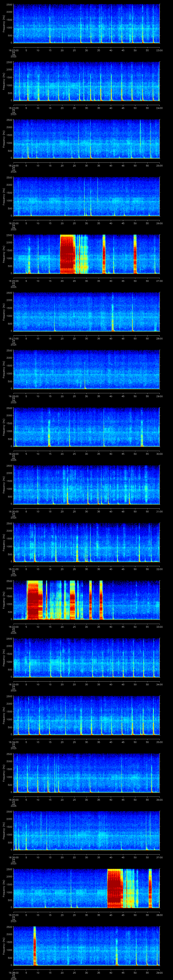Click the 16:25:00 start time label
This screenshot has width=173, height=980.
(13, 223)
